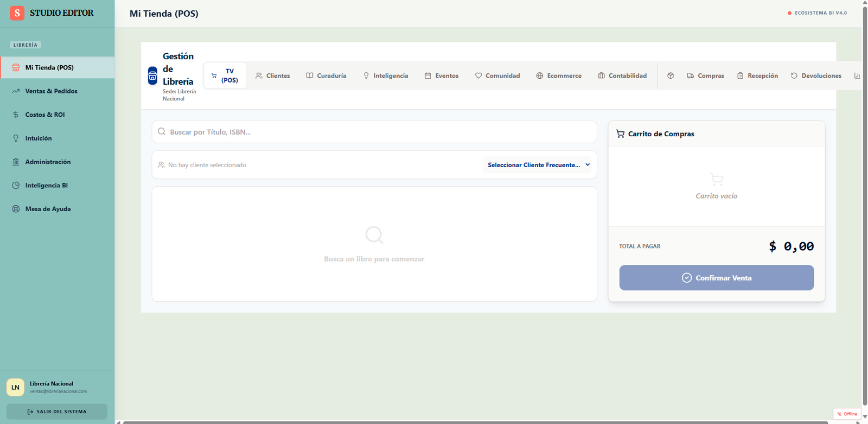Open the Curaduría tab
868x424 pixels.
coord(326,75)
